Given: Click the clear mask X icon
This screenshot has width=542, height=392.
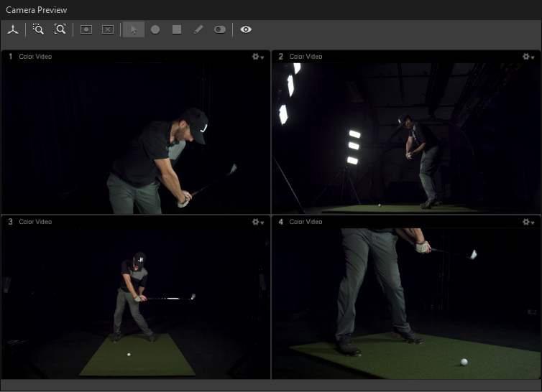Looking at the screenshot, I should click(x=108, y=29).
